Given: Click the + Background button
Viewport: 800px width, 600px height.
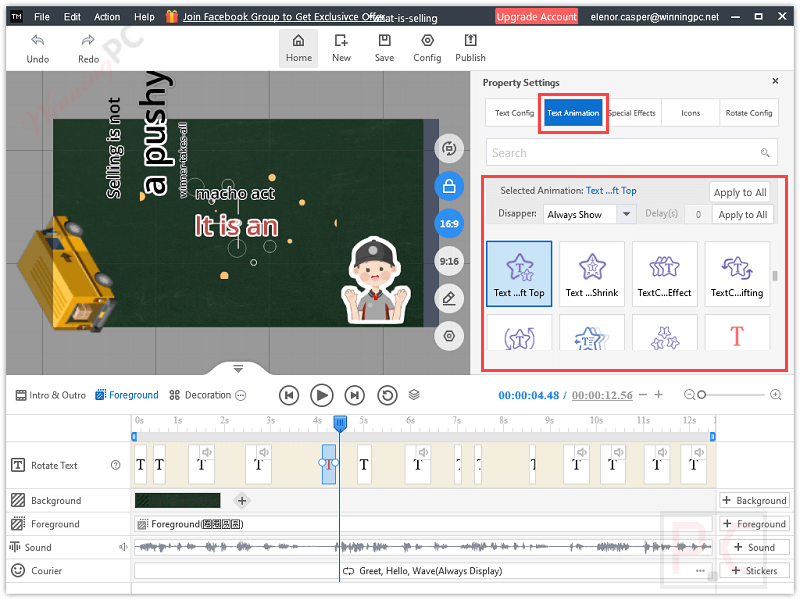Looking at the screenshot, I should coord(754,501).
